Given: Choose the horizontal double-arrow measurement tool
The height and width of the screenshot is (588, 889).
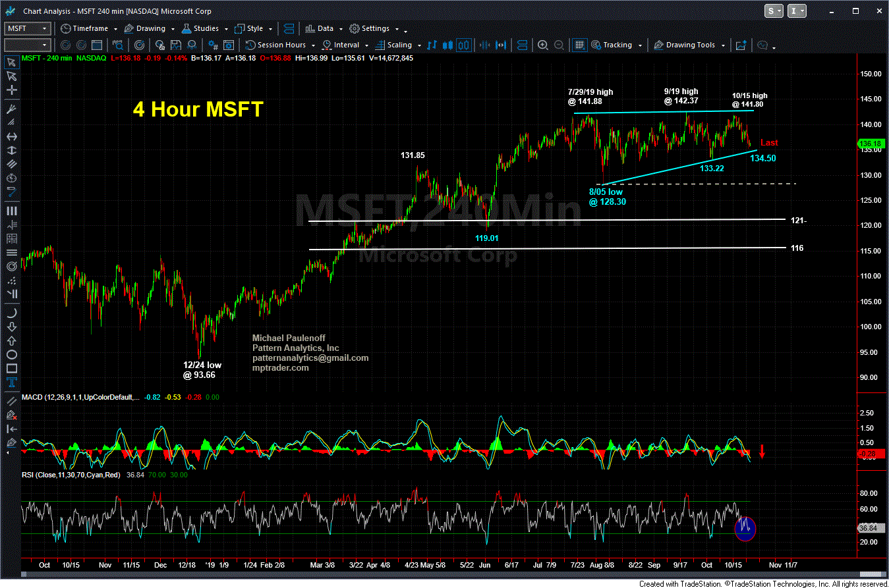Looking at the screenshot, I should (x=11, y=136).
